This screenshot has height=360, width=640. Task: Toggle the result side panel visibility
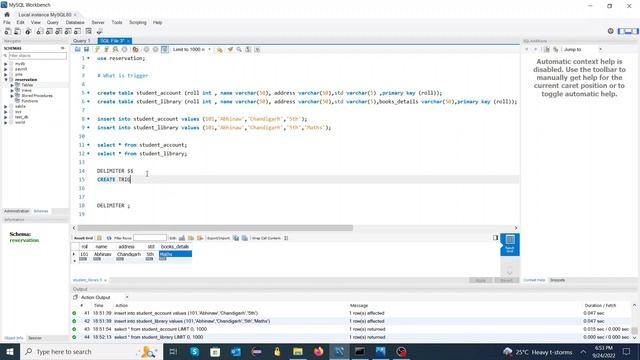click(x=495, y=238)
